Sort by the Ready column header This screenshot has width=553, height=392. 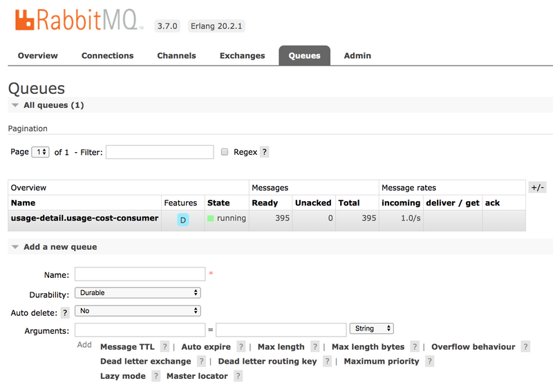(265, 203)
